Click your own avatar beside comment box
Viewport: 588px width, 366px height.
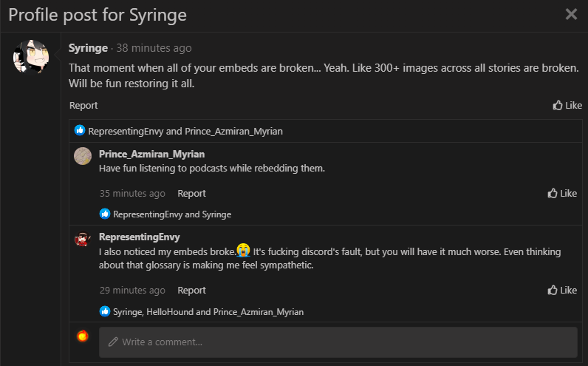pos(83,336)
